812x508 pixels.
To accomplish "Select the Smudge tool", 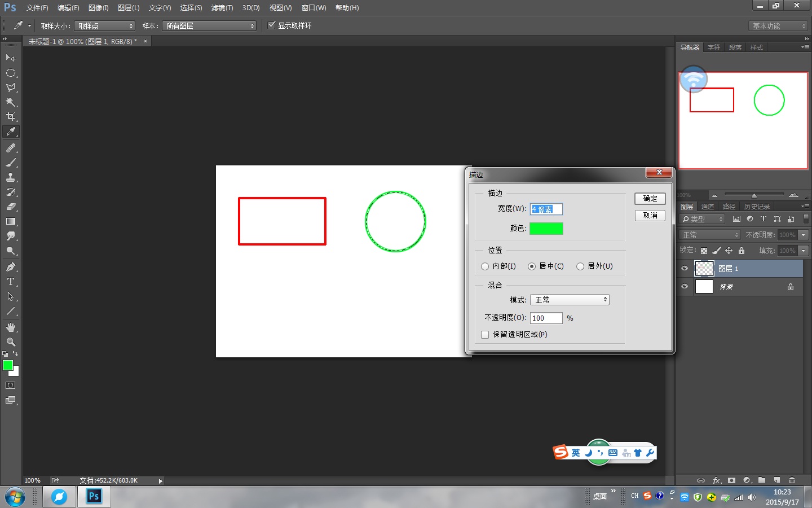I will point(11,236).
